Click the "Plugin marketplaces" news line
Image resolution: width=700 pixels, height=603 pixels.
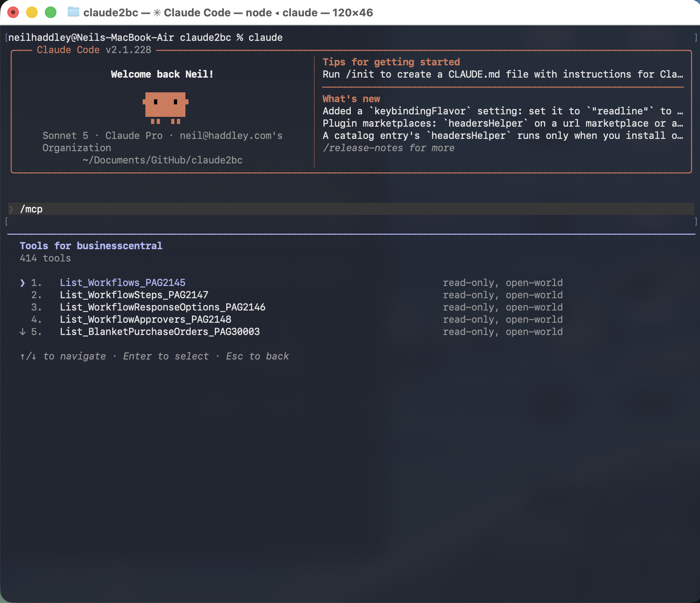tap(503, 123)
